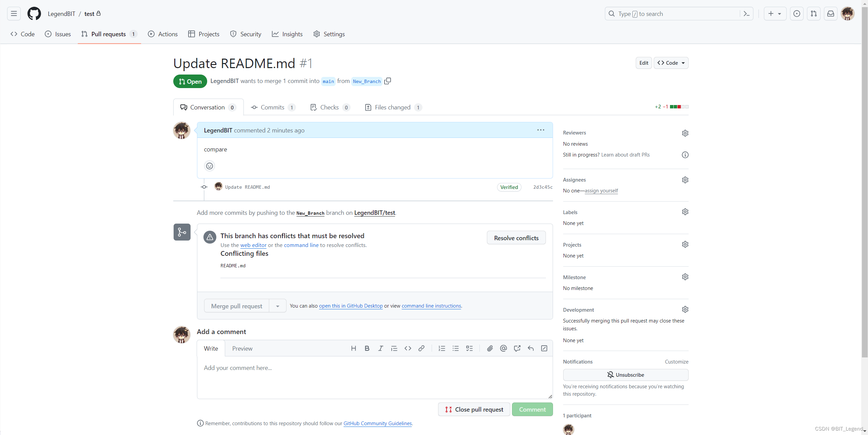Open pull requests icon in top header

coord(814,14)
